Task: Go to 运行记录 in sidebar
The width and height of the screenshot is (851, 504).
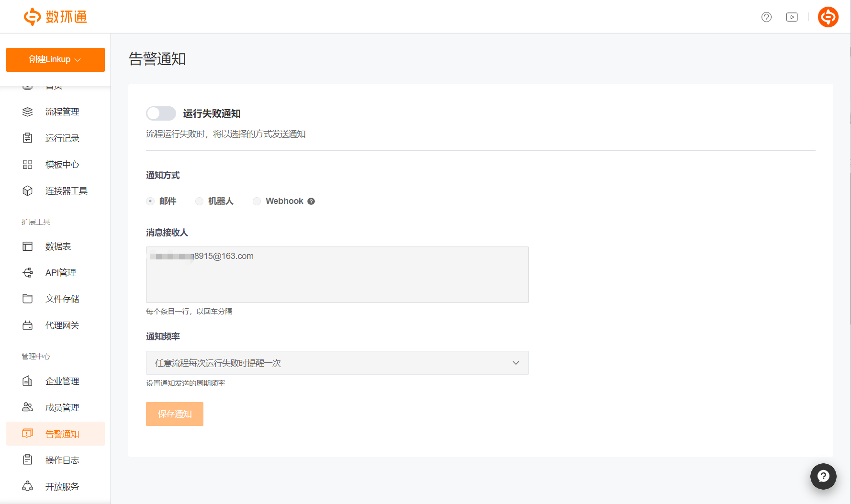Action: tap(62, 138)
